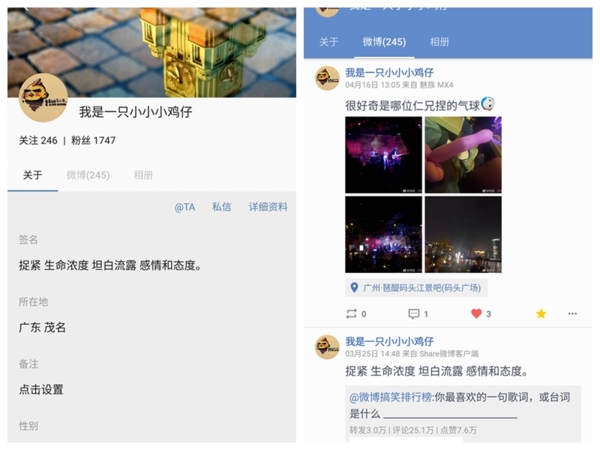
Task: Toggle the yellow star favorite icon
Action: click(541, 314)
